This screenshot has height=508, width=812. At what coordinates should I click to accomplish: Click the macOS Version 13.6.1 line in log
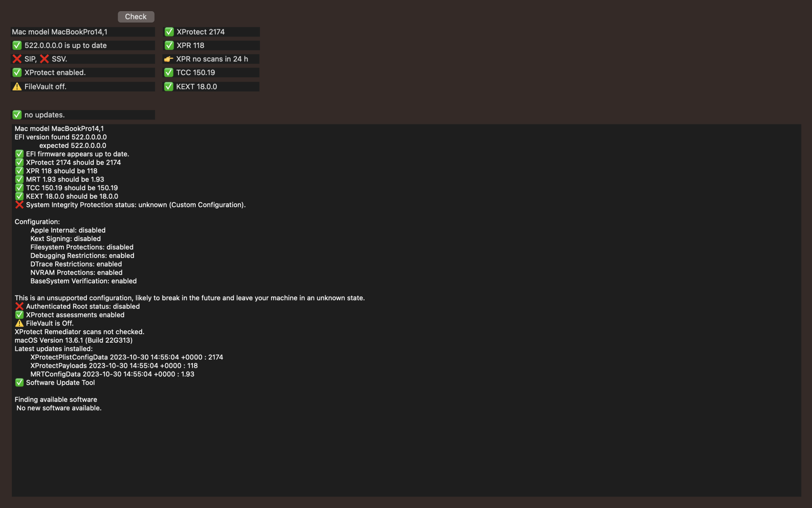[73, 340]
